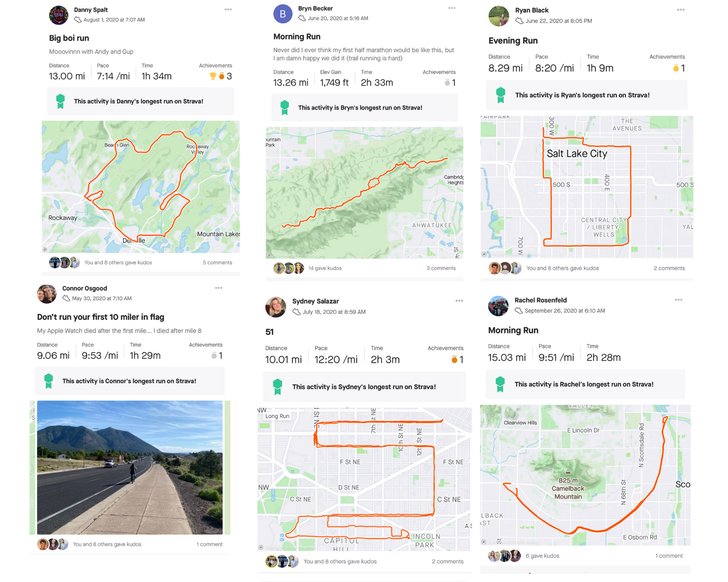Click Bryn Becker's purple B avatar
The image size is (728, 582).
[x=283, y=14]
